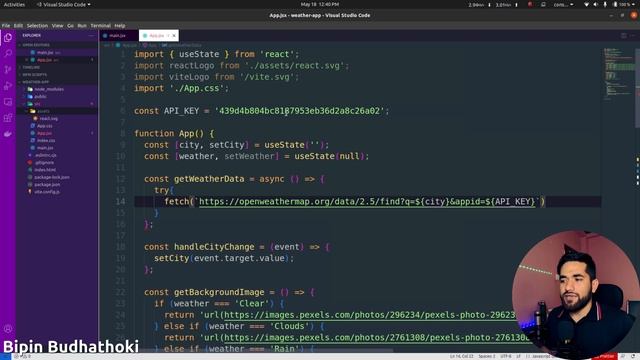Open the Edit menu

pos(18,25)
